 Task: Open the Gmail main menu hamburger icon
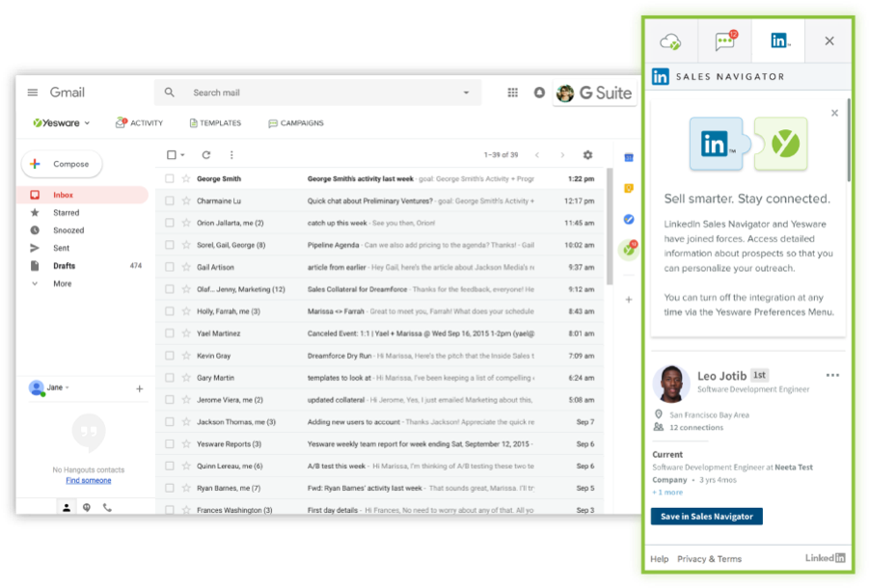(33, 93)
